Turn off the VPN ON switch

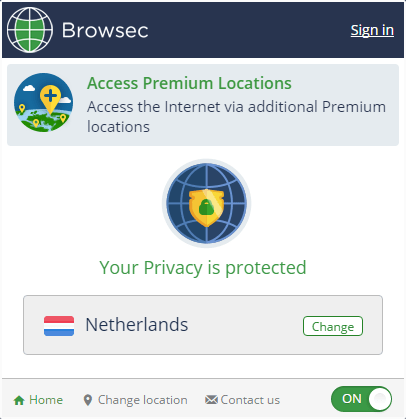(361, 399)
